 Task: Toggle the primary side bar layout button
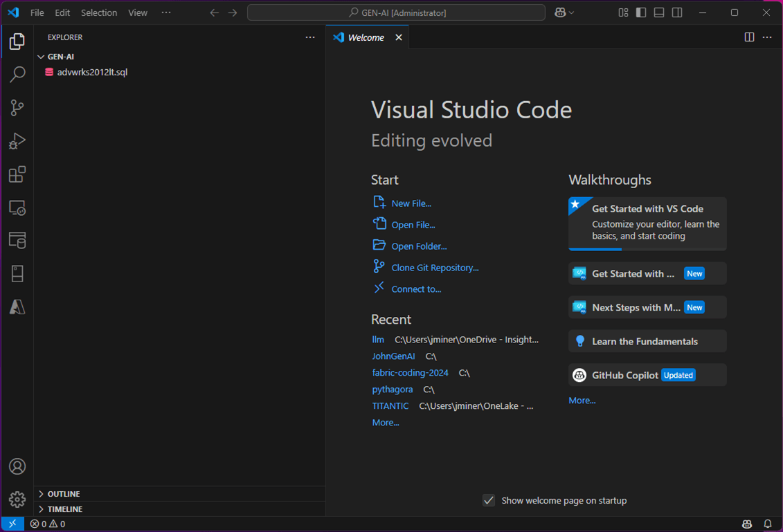641,12
